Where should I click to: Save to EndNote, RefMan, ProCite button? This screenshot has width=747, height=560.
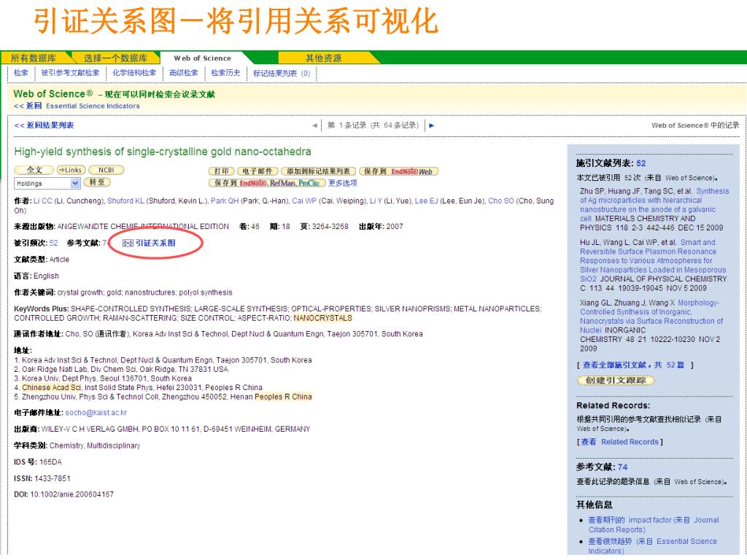point(267,183)
